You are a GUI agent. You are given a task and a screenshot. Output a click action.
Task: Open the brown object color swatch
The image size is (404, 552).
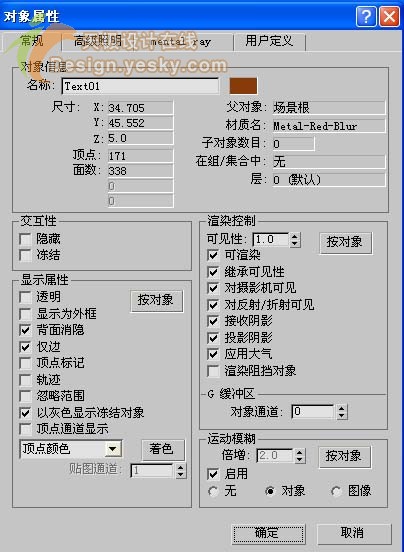[243, 86]
